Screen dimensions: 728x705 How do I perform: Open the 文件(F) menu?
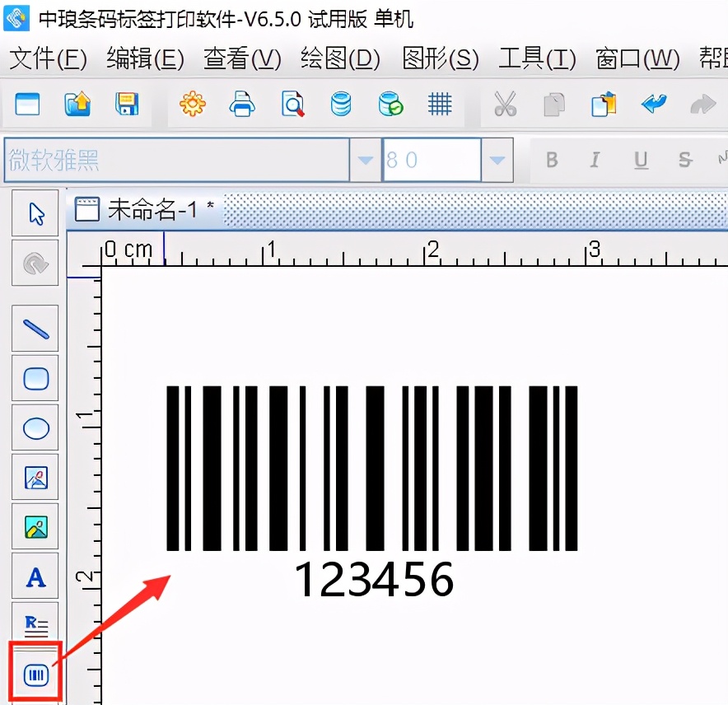(x=49, y=58)
